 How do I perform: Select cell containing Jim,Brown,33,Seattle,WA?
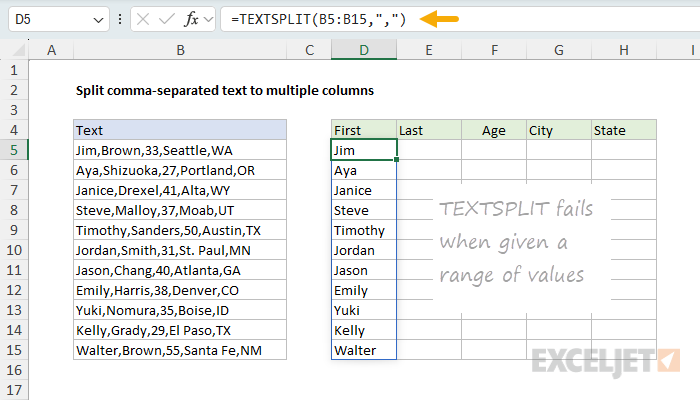[179, 150]
